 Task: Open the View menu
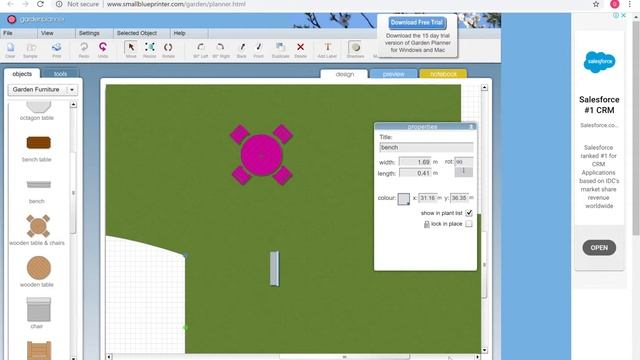click(47, 33)
